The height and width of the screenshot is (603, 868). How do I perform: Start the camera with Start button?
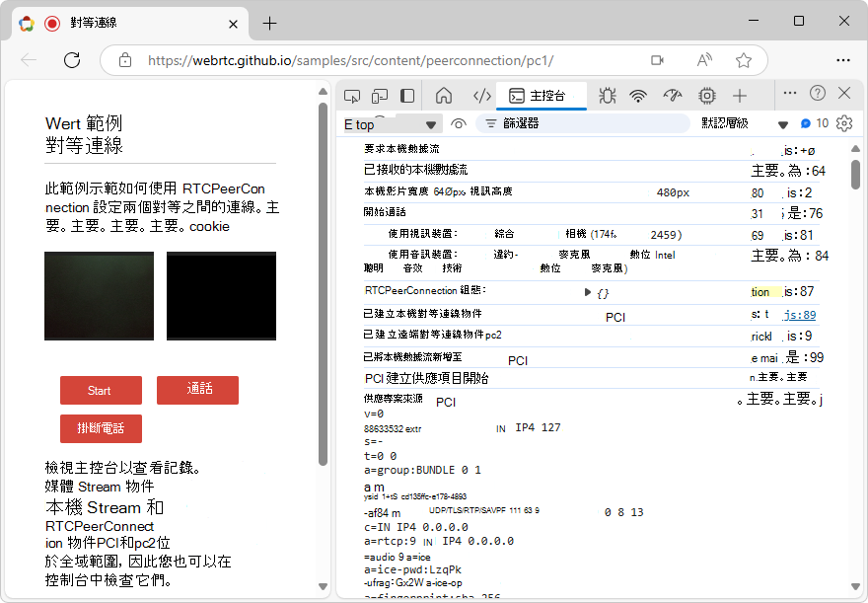pos(101,391)
